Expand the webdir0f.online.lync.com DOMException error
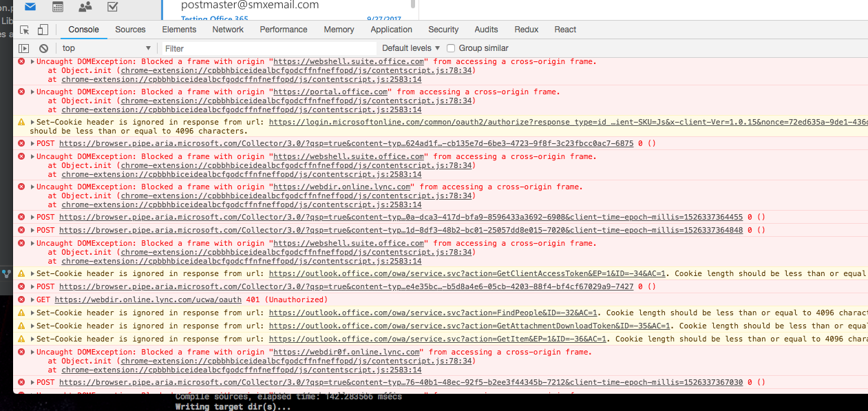This screenshot has width=868, height=411. pyautogui.click(x=32, y=352)
